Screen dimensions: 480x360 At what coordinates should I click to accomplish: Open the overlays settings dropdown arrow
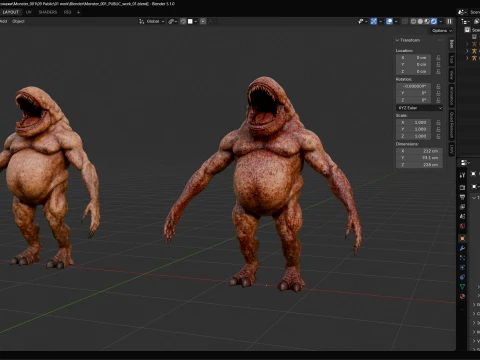tap(396, 21)
